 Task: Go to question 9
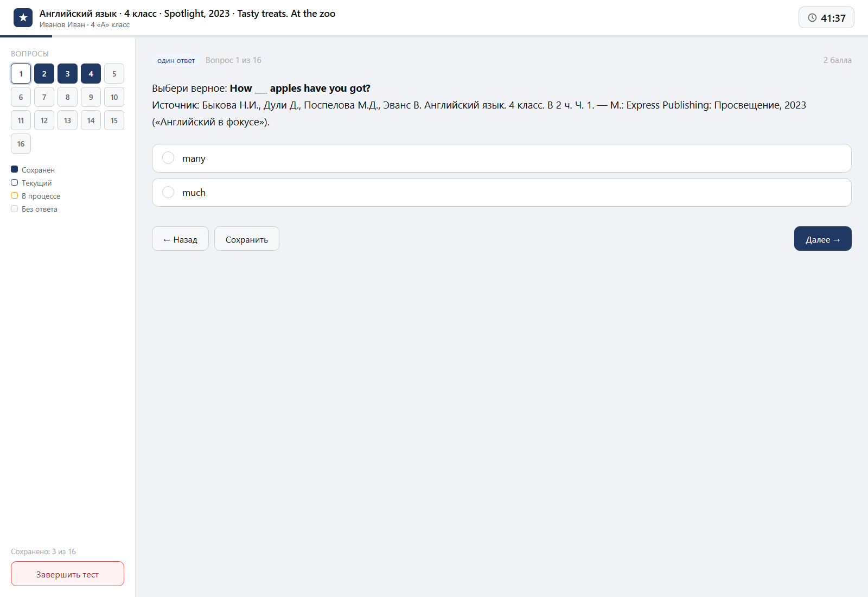[x=91, y=97]
